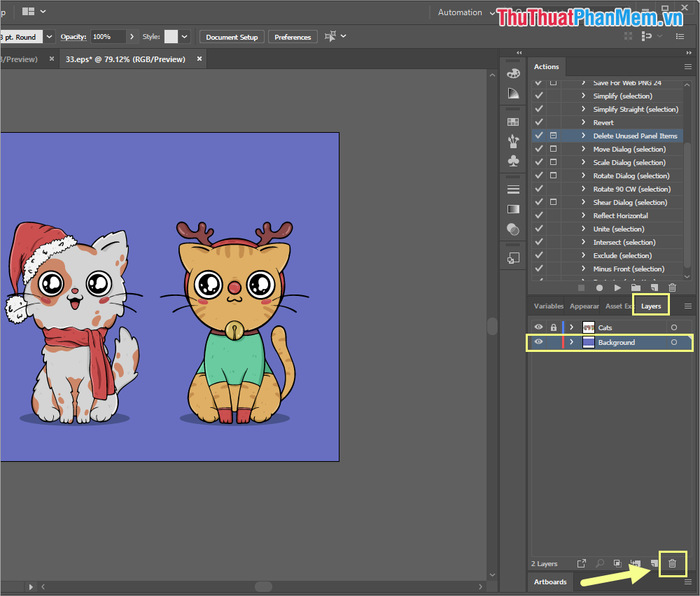700x596 pixels.
Task: Open the control bar list menu icon
Action: (680, 36)
